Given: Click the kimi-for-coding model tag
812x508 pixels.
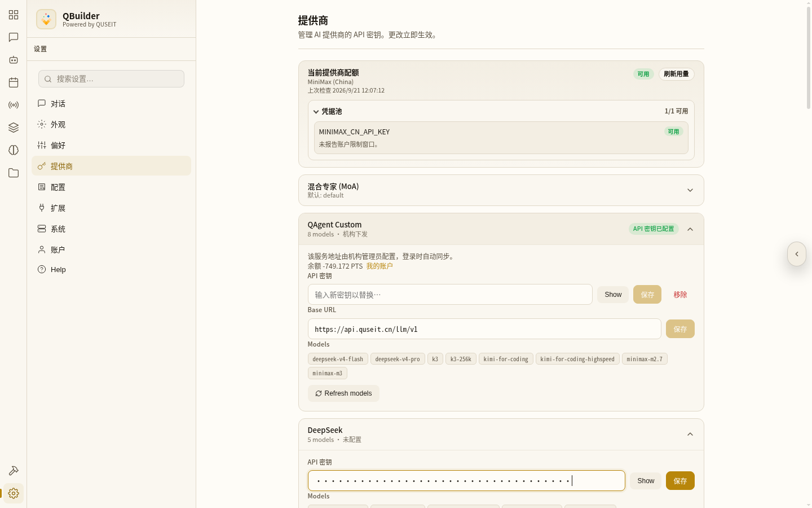Looking at the screenshot, I should [506, 359].
